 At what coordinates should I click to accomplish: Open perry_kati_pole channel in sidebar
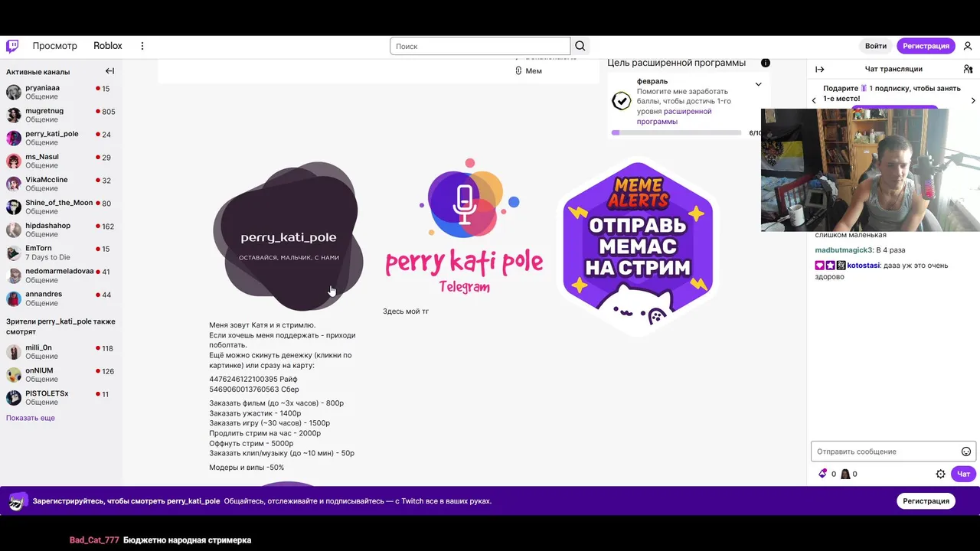coord(60,138)
